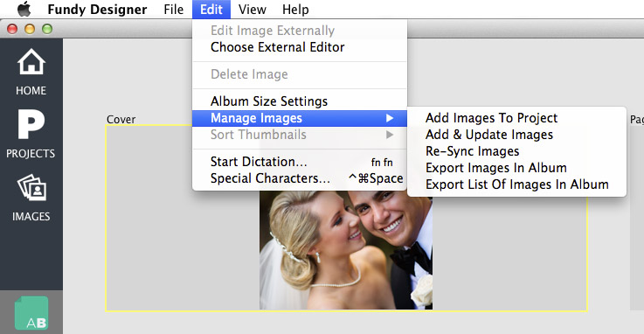Click the Cover label
This screenshot has height=334, width=644.
[121, 120]
